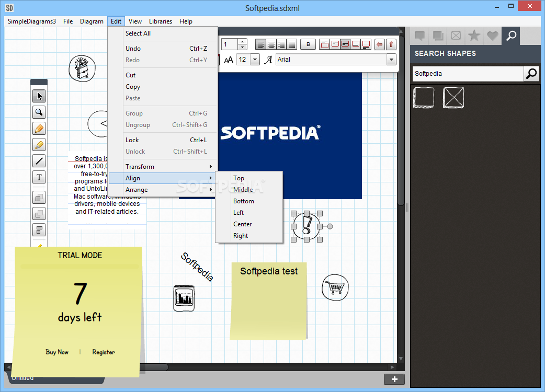Image resolution: width=545 pixels, height=392 pixels.
Task: Open the heart panel icon
Action: [492, 36]
